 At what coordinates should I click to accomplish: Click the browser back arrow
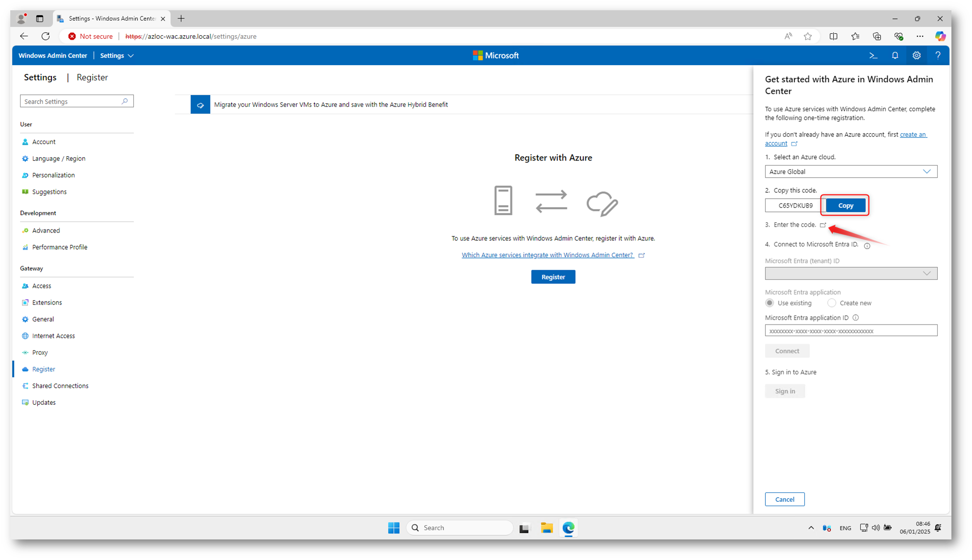(24, 36)
